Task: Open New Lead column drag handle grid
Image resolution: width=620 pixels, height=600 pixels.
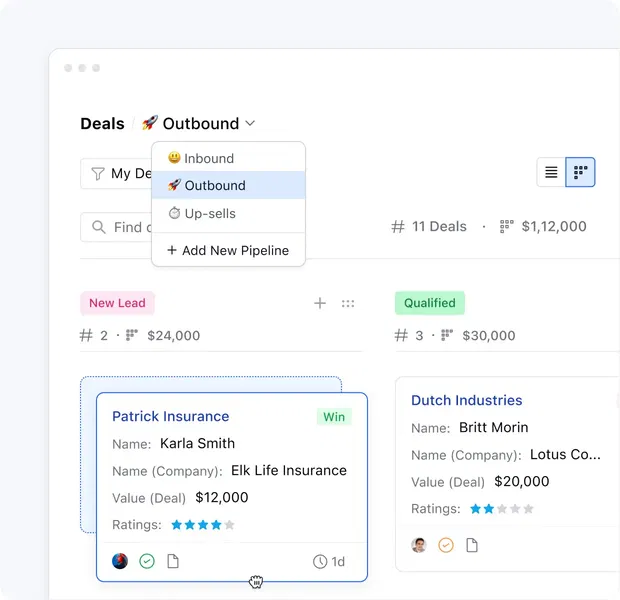Action: pos(348,303)
